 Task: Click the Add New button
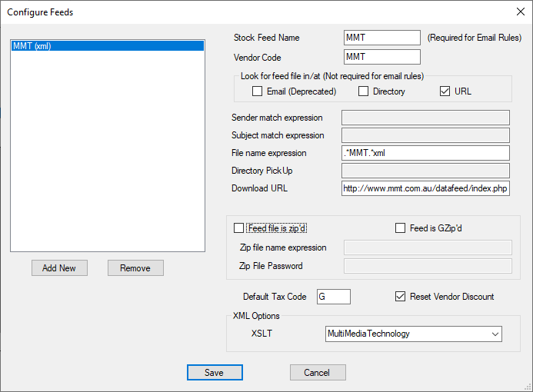click(59, 268)
